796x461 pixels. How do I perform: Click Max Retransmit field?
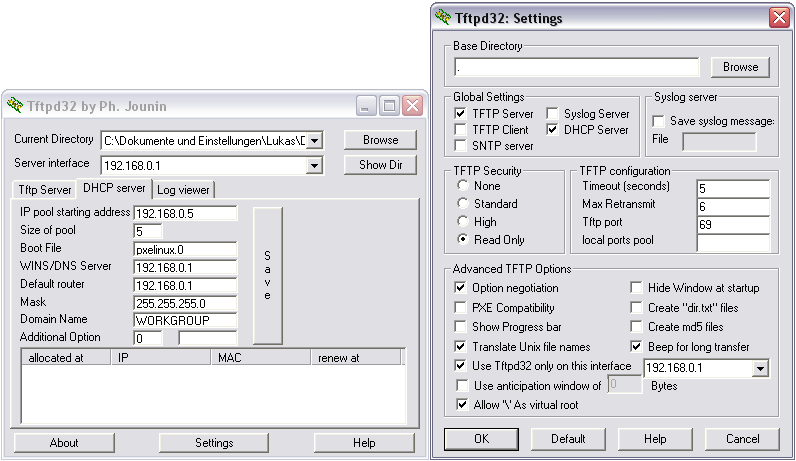(x=734, y=206)
